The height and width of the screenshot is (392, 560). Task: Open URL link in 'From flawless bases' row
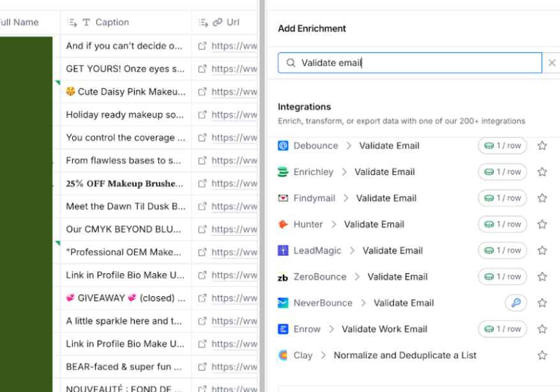pos(234,161)
